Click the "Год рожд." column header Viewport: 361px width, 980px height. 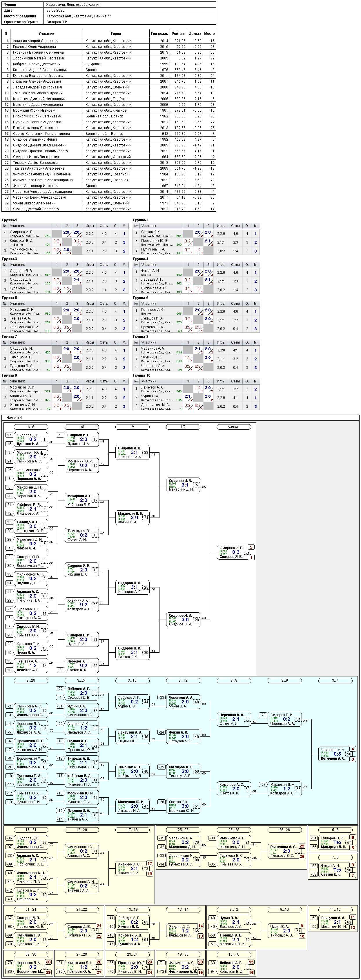(x=159, y=33)
